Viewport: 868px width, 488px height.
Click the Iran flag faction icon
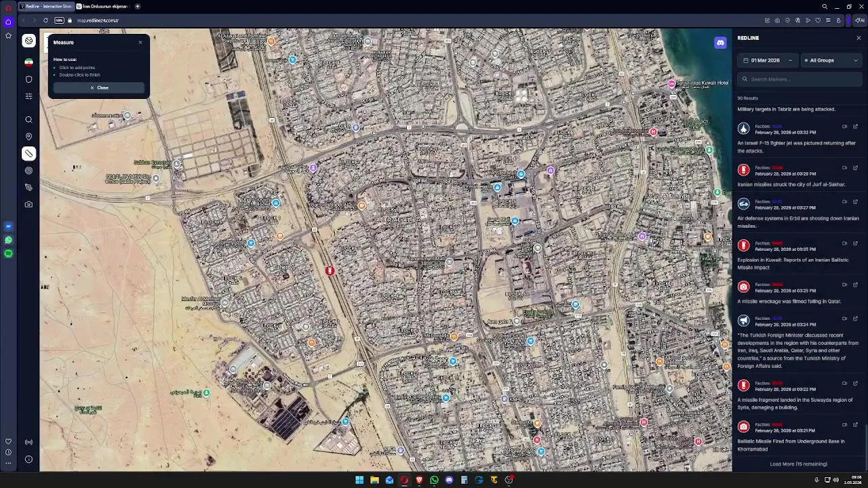[28, 62]
